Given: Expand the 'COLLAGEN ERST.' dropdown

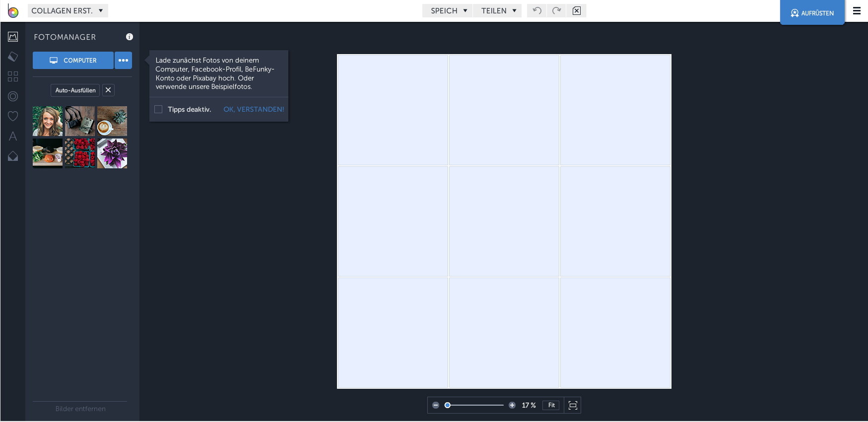Looking at the screenshot, I should tap(67, 10).
